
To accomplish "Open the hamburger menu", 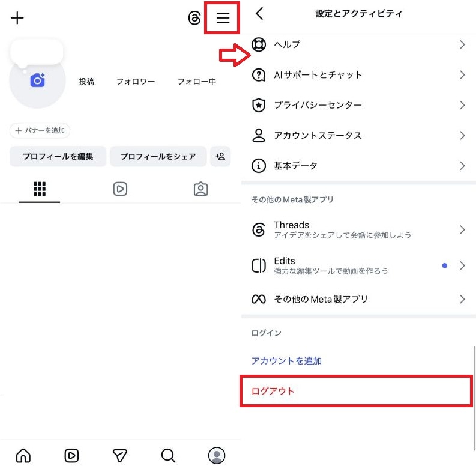I will coord(223,17).
